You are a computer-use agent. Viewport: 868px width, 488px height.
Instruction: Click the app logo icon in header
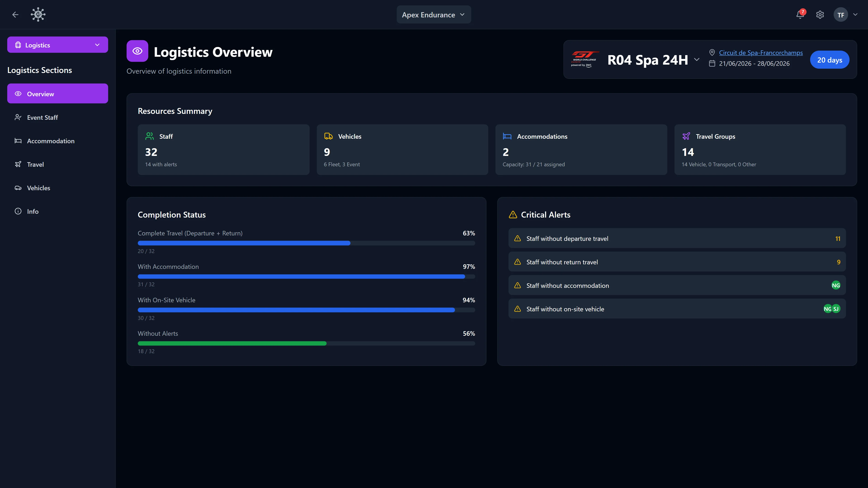click(x=38, y=14)
